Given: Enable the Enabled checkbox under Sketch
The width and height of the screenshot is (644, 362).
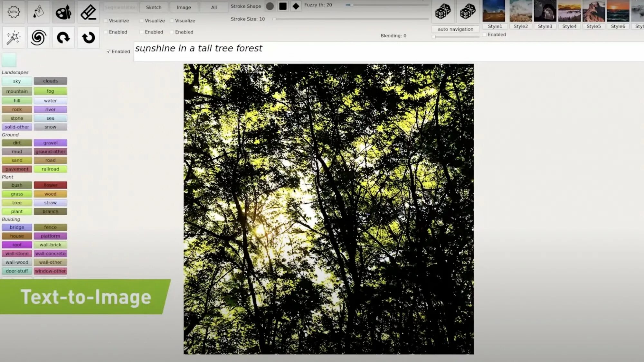Looking at the screenshot, I should point(142,32).
